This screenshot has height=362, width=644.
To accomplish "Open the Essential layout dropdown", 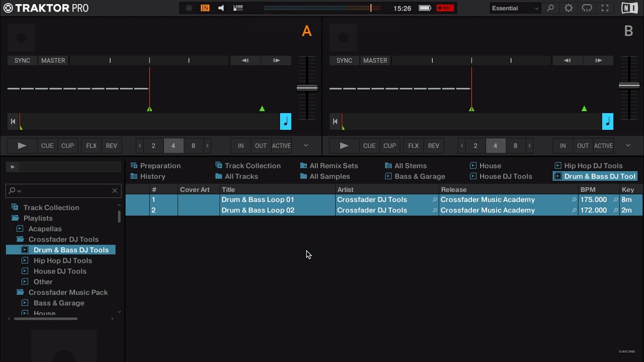I will click(x=515, y=8).
